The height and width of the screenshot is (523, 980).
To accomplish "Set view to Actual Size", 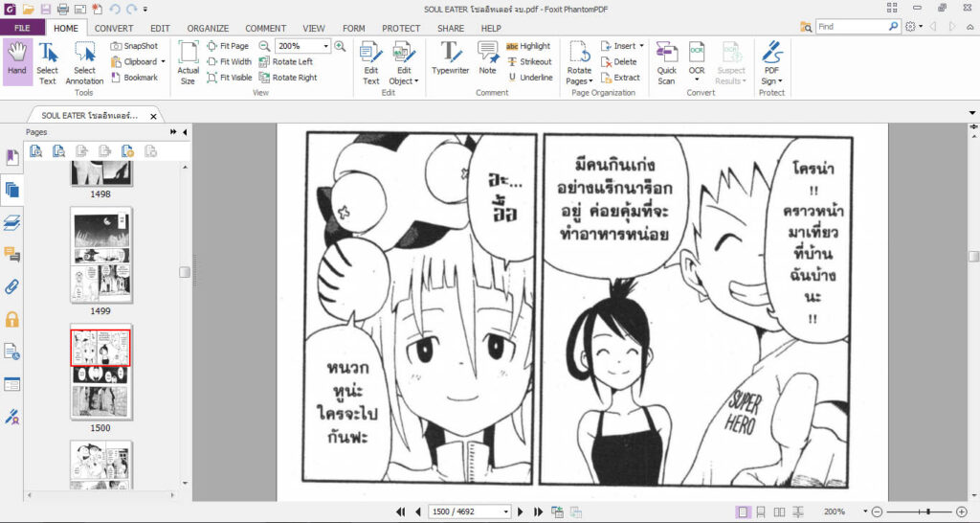I will (x=189, y=62).
